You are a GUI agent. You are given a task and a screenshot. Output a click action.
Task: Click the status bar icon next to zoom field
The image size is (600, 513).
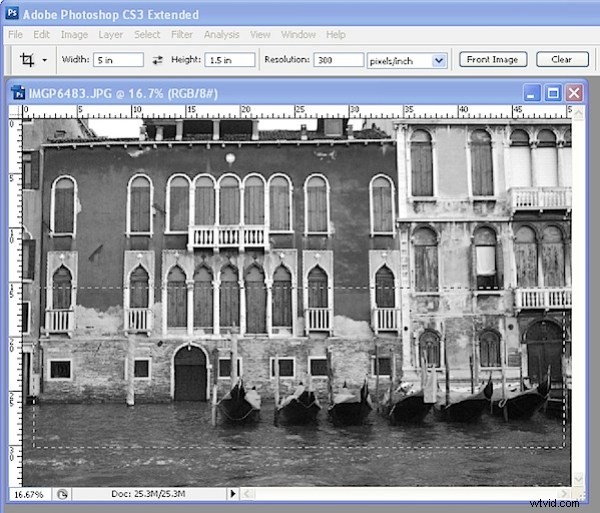click(62, 494)
